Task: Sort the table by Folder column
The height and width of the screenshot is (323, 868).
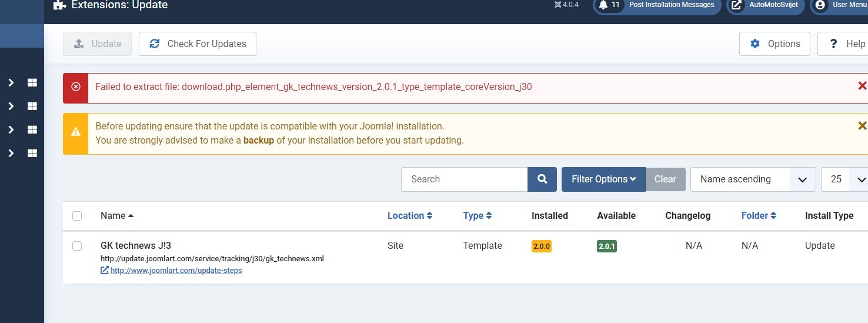Action: pos(759,216)
